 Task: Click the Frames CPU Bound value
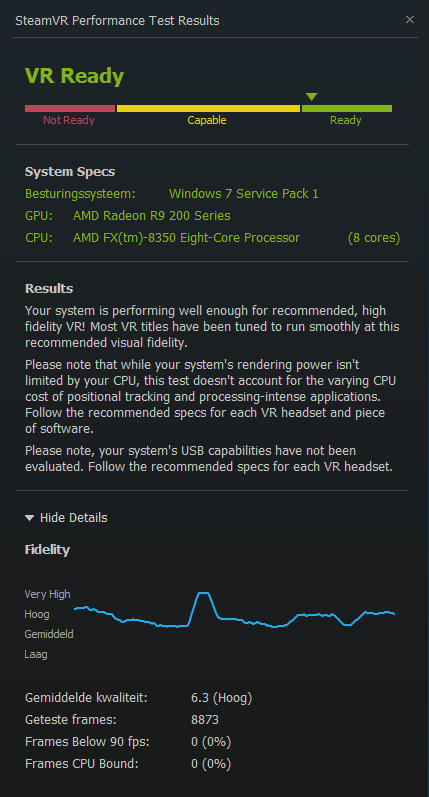[x=211, y=763]
